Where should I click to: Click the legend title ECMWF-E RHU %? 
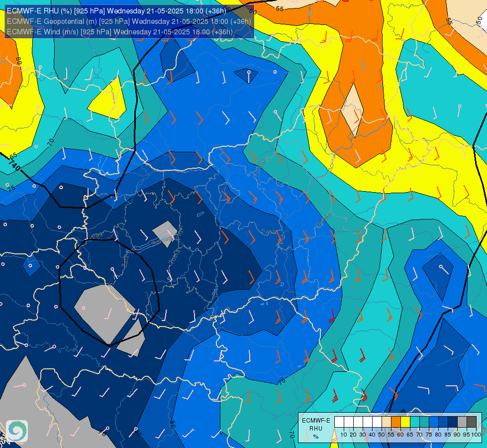316,429
